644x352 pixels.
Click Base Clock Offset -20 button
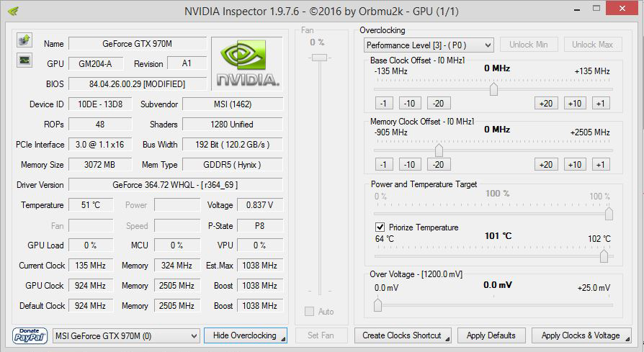pyautogui.click(x=439, y=104)
